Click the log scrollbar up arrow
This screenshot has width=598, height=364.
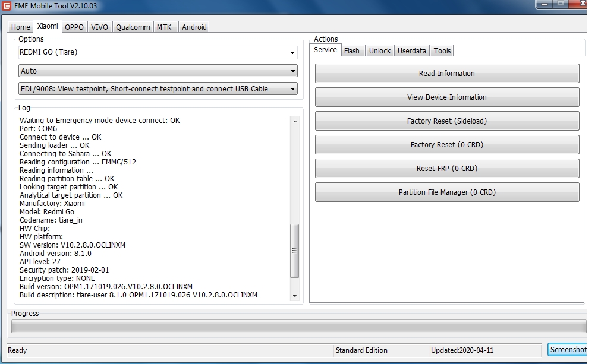click(294, 121)
